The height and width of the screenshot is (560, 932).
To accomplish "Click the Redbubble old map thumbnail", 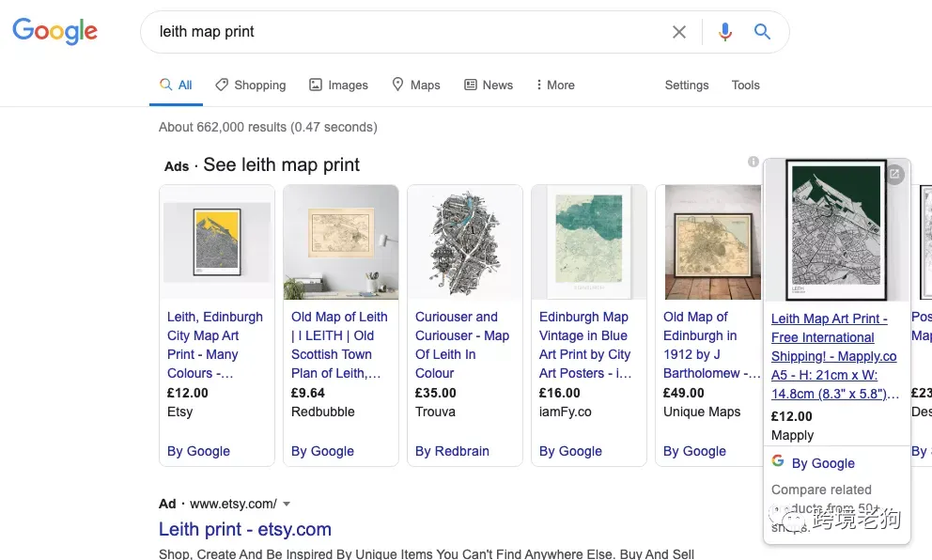I will [341, 242].
